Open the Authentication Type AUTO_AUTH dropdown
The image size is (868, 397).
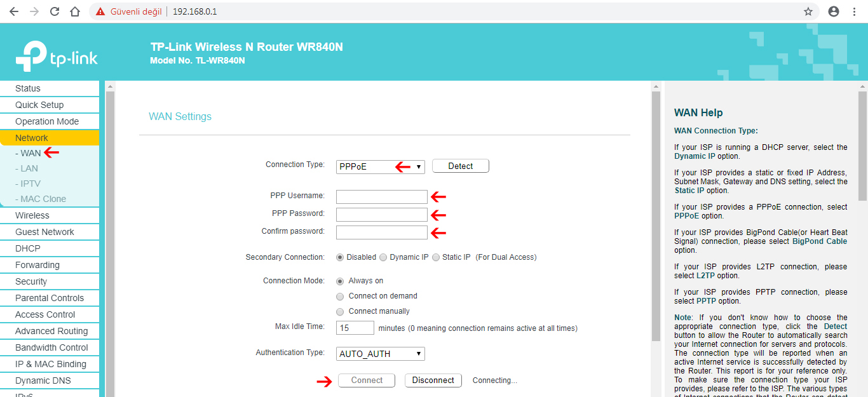coord(381,354)
